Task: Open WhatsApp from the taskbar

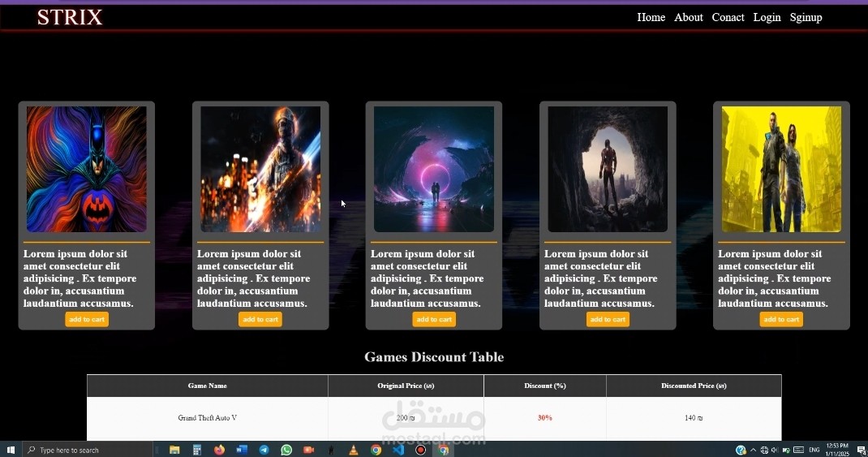Action: 286,450
